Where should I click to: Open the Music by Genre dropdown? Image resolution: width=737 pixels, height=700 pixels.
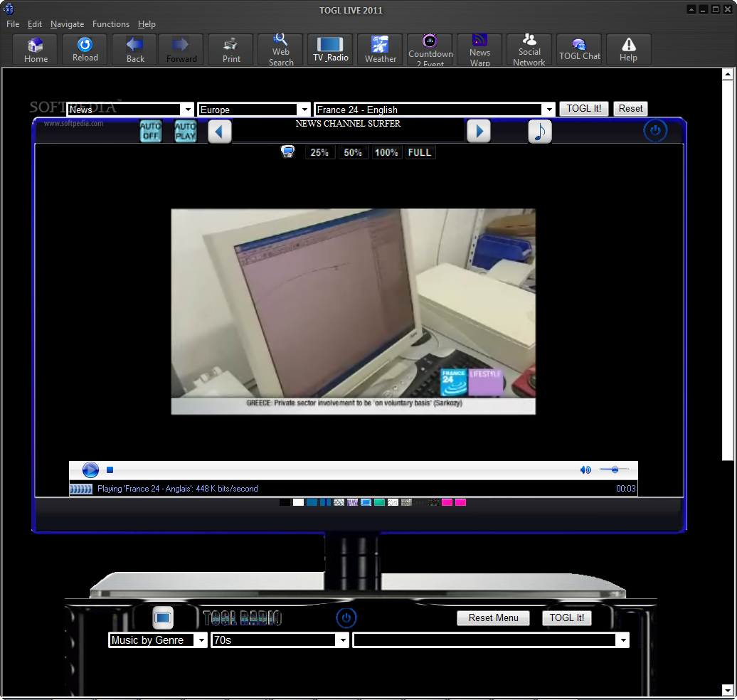click(157, 640)
